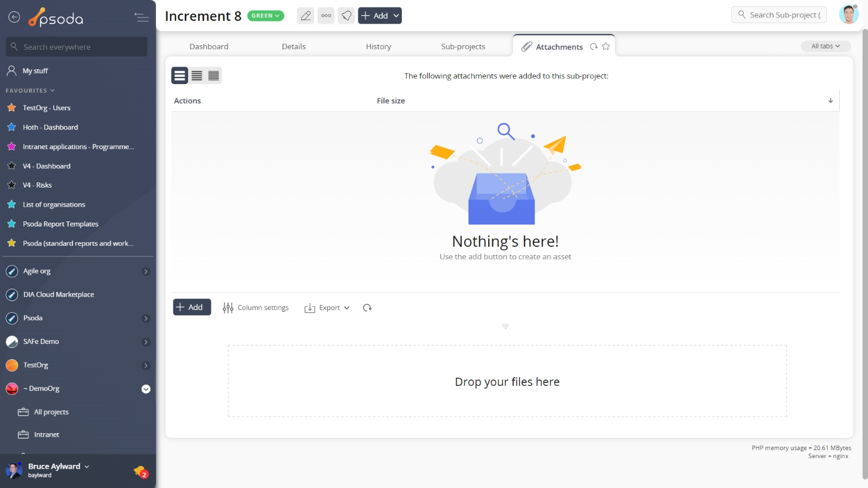Viewport: 868px width, 488px height.
Task: Click the star beside Psoda Report Templates
Action: pos(11,224)
